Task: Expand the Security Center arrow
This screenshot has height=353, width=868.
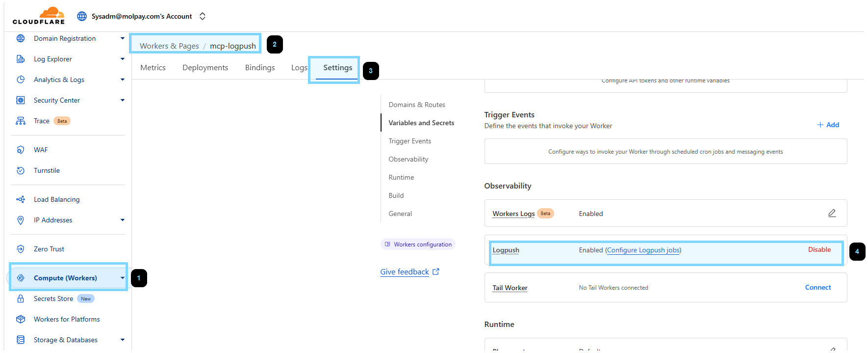Action: [x=123, y=100]
